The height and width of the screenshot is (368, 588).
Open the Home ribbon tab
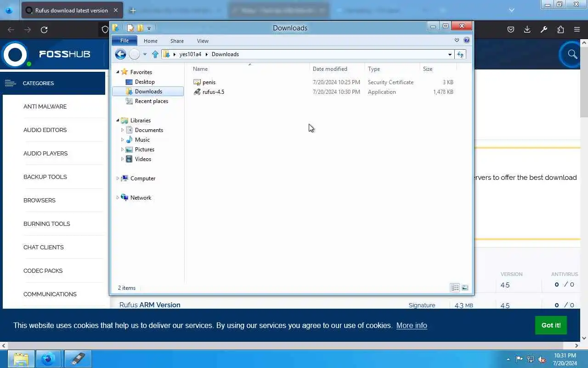(151, 41)
